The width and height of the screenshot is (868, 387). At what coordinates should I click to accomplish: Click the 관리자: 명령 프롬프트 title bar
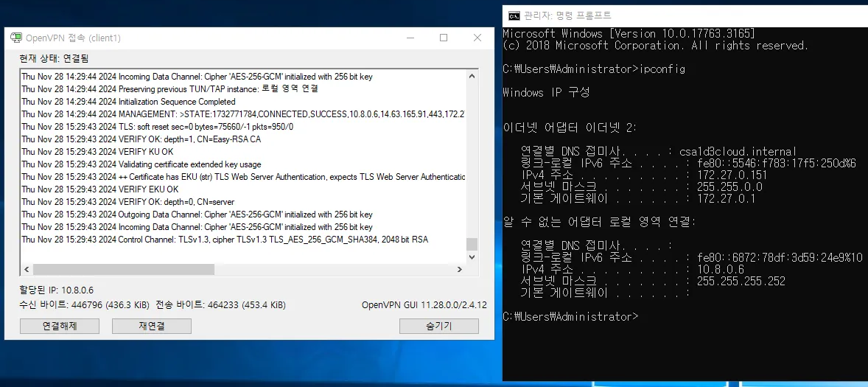[687, 15]
